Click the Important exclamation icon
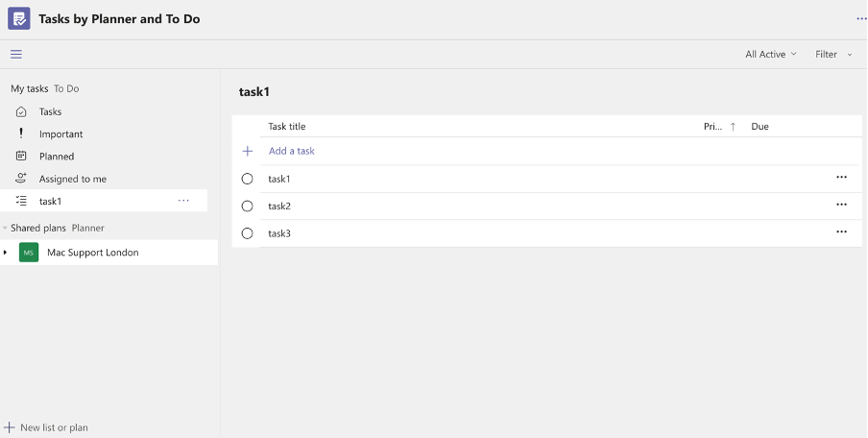Viewport: 868px width, 438px height. 21,134
